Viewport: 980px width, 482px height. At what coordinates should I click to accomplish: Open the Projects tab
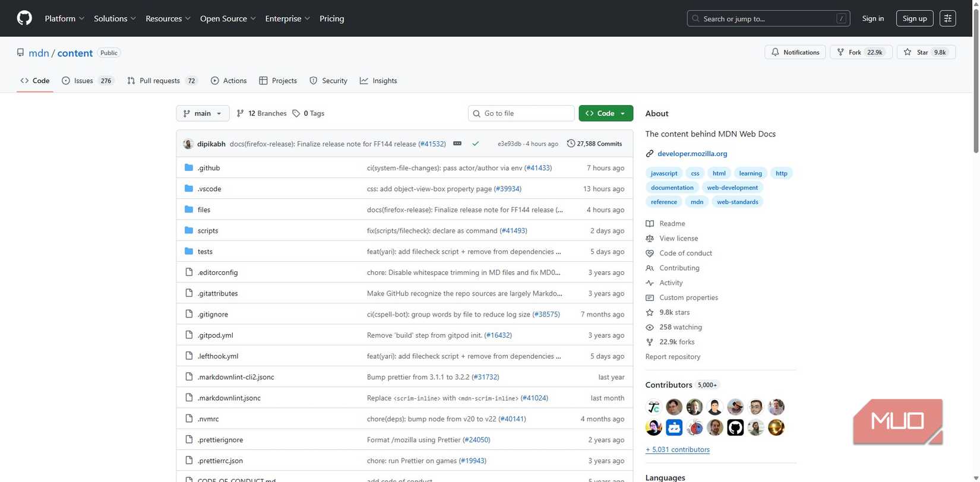(278, 81)
